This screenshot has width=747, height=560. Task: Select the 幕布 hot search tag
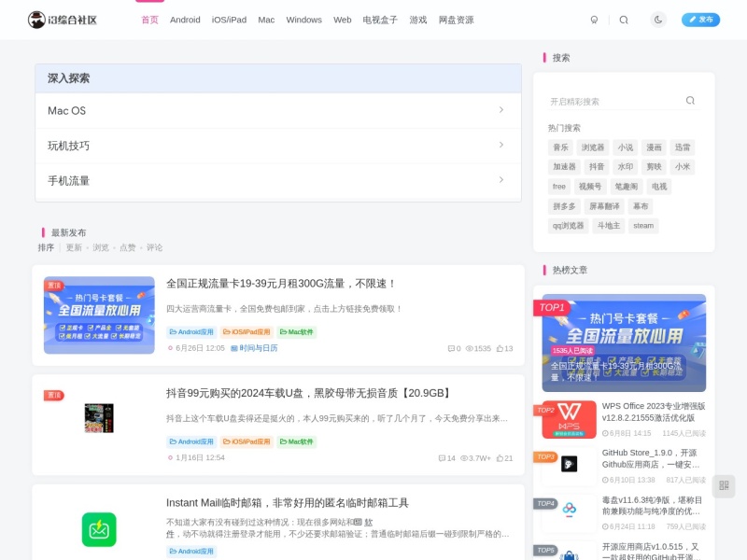point(641,206)
